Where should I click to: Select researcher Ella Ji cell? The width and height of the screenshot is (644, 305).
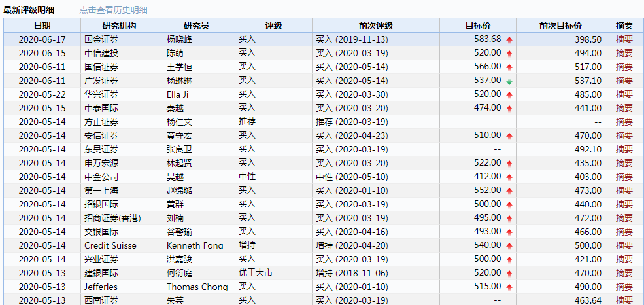196,94
